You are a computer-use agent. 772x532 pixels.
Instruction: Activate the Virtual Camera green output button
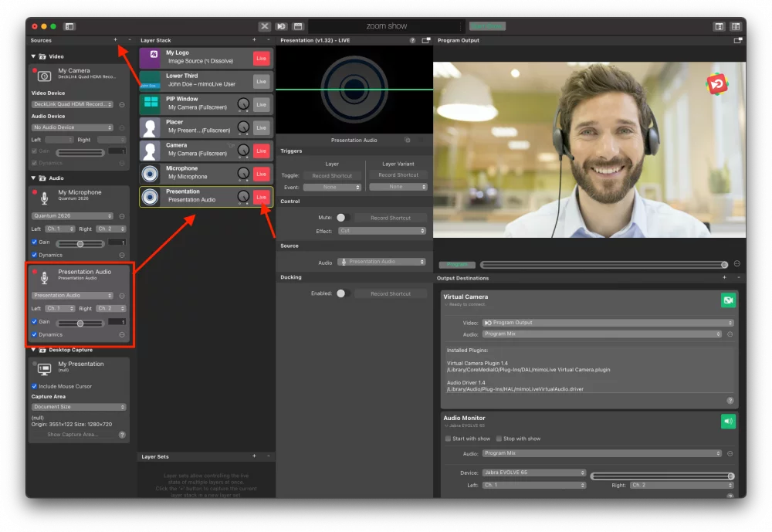pos(728,300)
